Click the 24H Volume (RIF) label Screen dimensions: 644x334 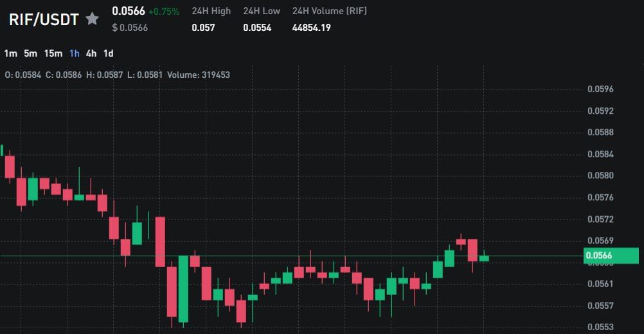pos(330,11)
